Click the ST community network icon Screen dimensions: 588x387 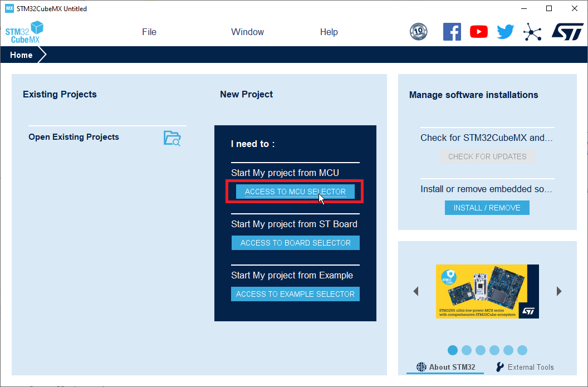(x=532, y=32)
